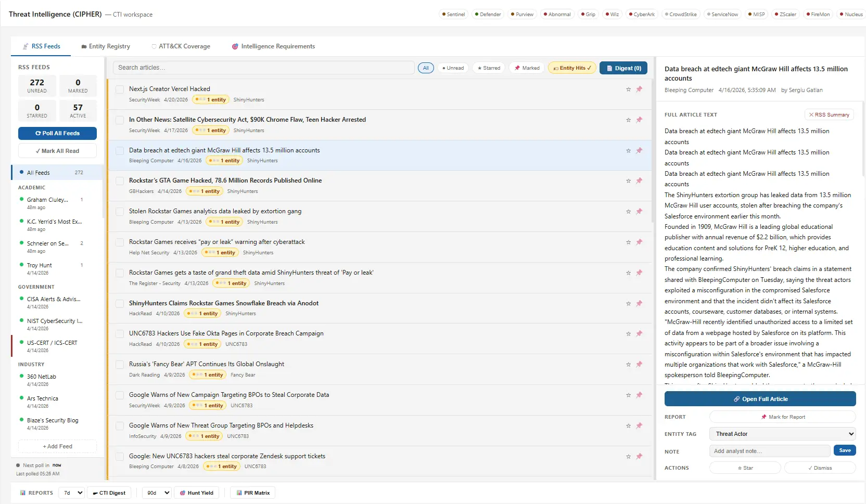
Task: Tick the checkbox for ShinyHunters Claims Rockstar Snowflake
Action: tap(120, 304)
